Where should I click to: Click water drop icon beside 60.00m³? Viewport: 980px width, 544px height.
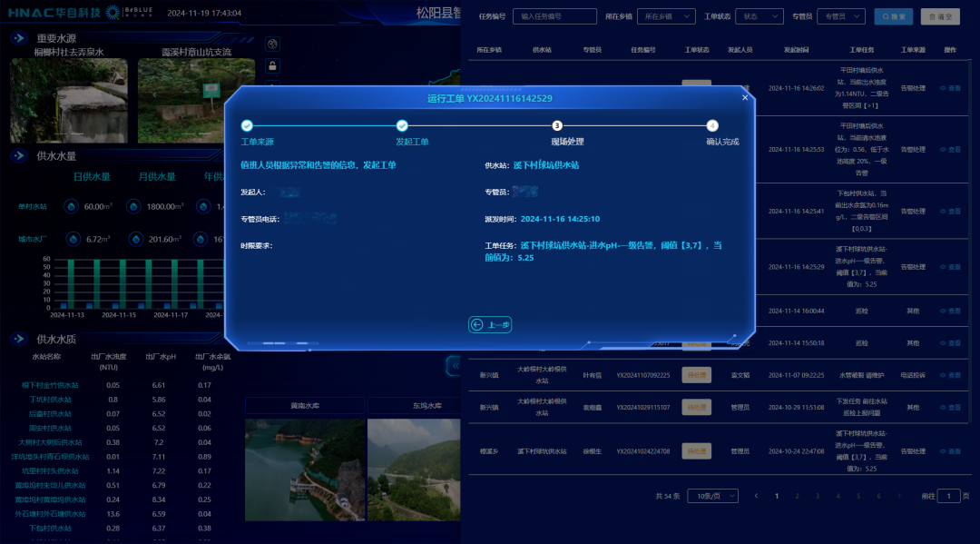71,206
